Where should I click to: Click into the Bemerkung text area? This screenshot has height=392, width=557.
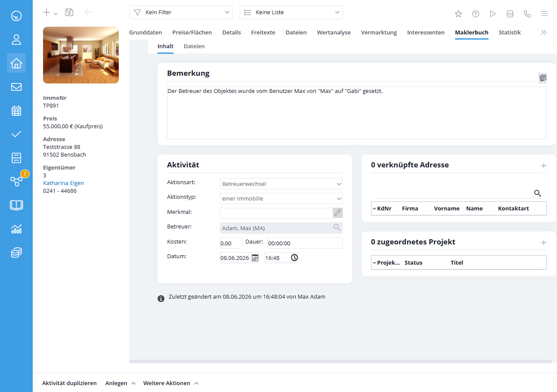coord(357,113)
